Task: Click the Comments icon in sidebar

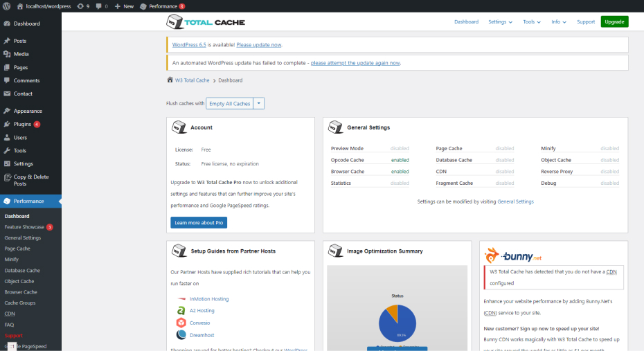Action: coord(7,80)
